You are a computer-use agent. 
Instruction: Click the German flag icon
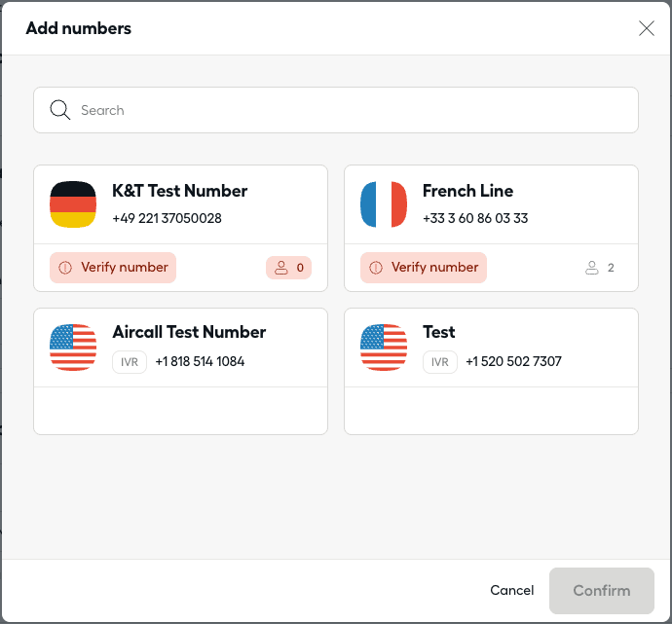73,204
